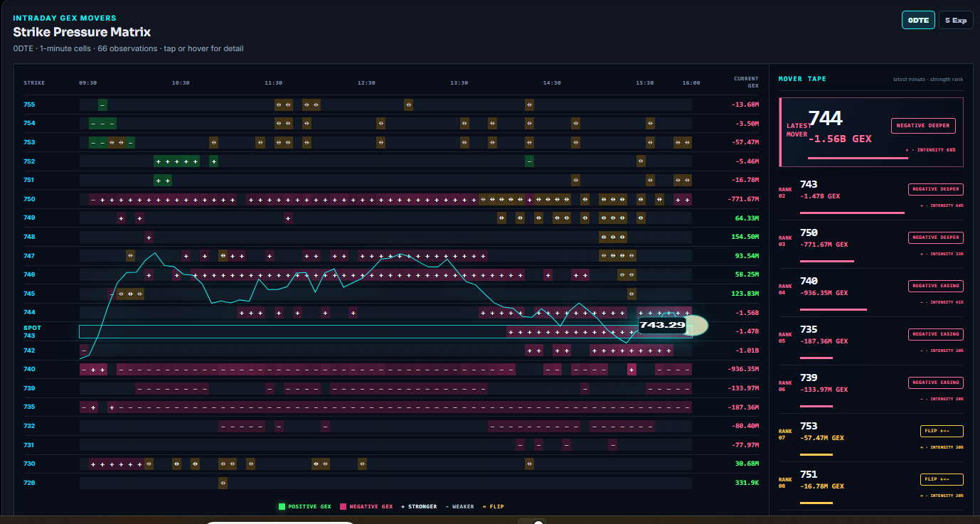Select the rank 03 strike 750 mover

[872, 245]
